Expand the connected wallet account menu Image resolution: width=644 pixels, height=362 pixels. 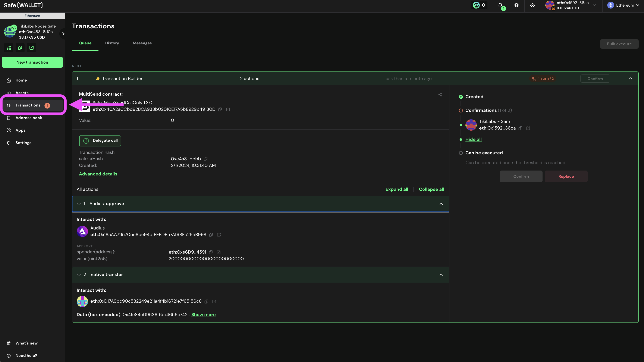click(x=594, y=5)
